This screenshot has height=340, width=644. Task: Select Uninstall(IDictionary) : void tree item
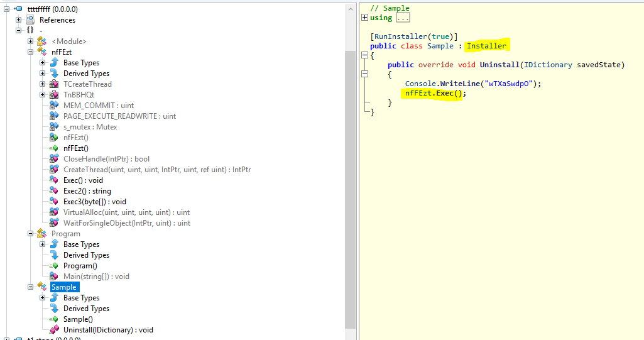point(108,329)
